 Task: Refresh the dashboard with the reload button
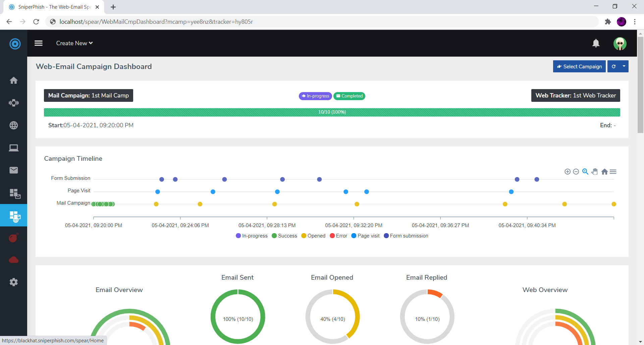pyautogui.click(x=613, y=66)
